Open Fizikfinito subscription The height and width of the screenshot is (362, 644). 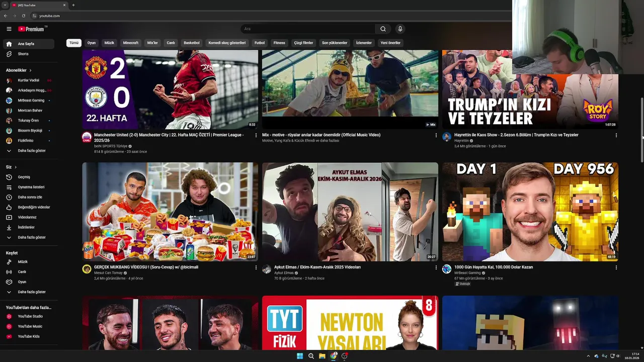29,141
